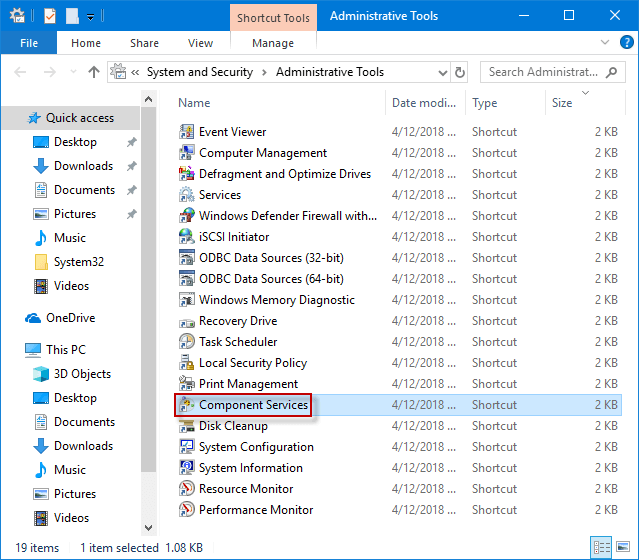Screen dimensions: 639x560
Task: Open the address bar history dropdown
Action: coord(443,73)
